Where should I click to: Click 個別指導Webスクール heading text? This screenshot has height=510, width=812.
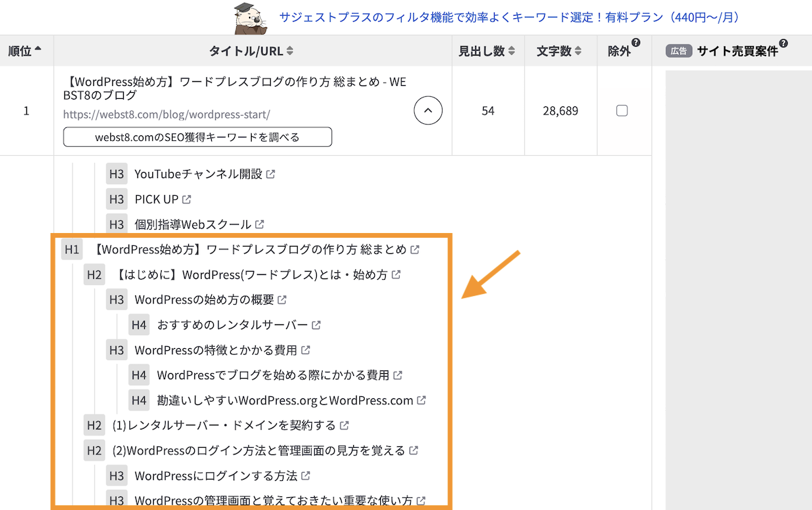(193, 224)
